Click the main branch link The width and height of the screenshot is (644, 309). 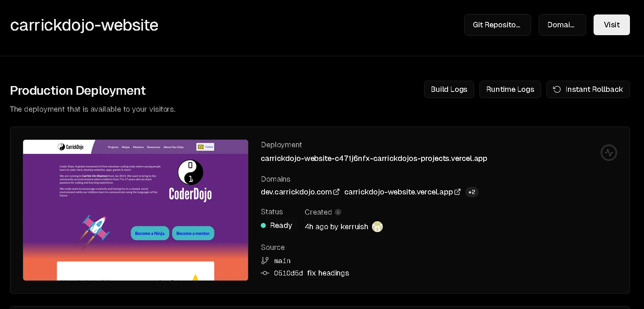(282, 261)
